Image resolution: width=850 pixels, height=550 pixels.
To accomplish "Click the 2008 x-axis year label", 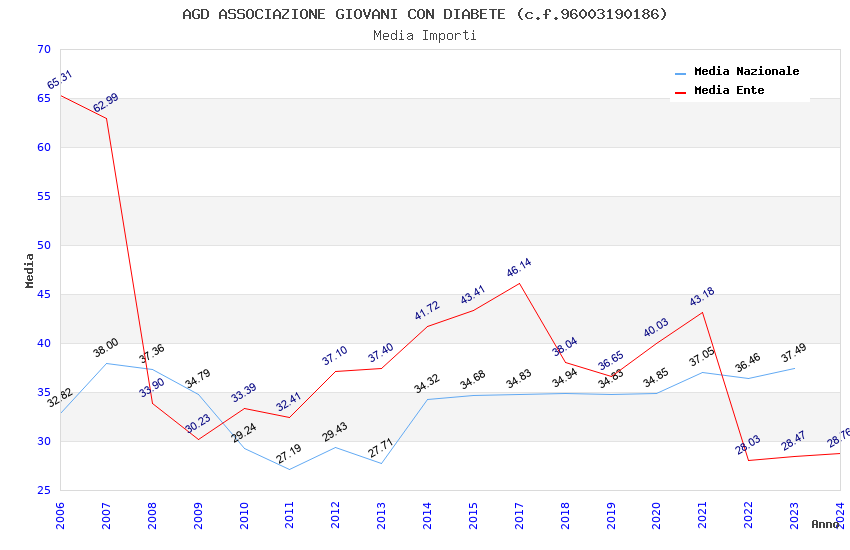I will (x=152, y=515).
